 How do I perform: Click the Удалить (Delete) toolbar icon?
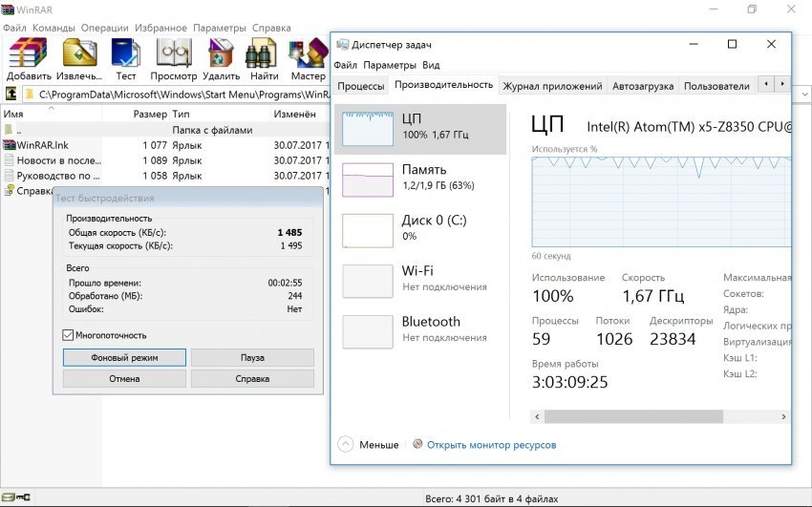coord(221,53)
